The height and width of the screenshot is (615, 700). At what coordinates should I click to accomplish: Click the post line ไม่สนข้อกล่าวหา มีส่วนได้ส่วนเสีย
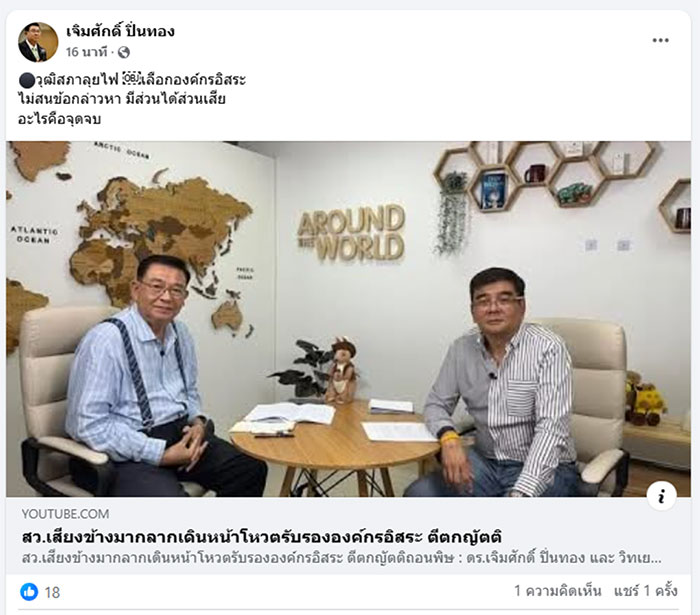click(122, 99)
